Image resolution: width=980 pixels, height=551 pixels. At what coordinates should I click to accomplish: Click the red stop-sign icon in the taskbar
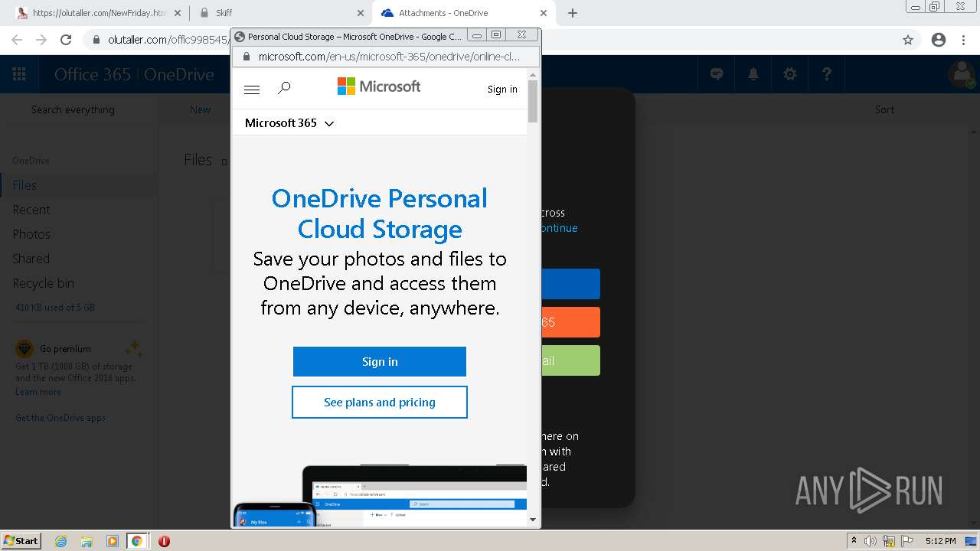(164, 541)
